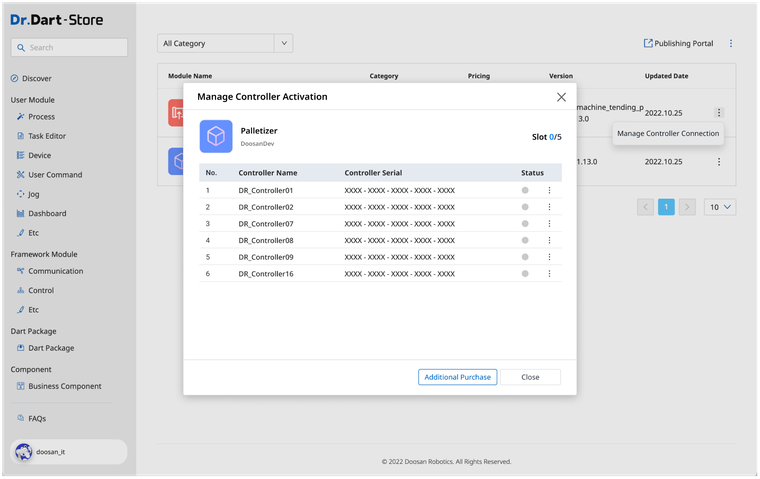
Task: Click the Palletizer module cube icon
Action: pos(216,136)
